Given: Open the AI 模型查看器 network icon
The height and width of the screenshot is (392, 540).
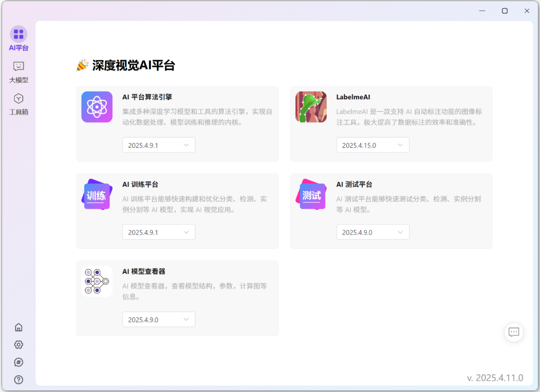Looking at the screenshot, I should (96, 281).
